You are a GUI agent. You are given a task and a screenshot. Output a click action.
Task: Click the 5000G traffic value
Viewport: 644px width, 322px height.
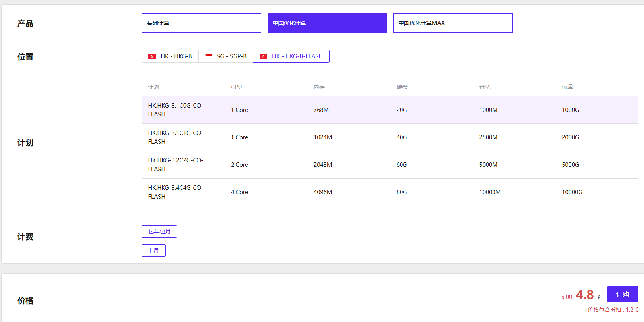[570, 165]
